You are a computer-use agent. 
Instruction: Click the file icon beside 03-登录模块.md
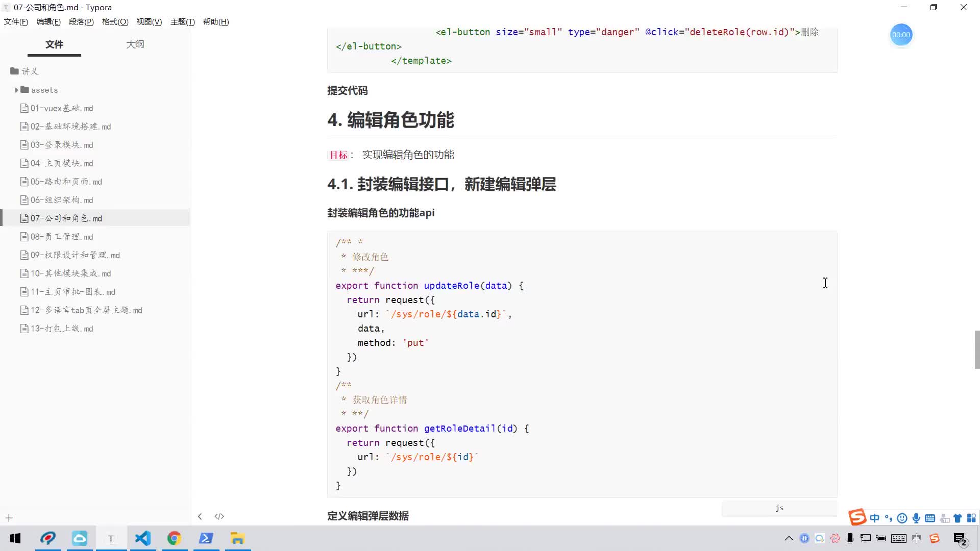coord(24,145)
